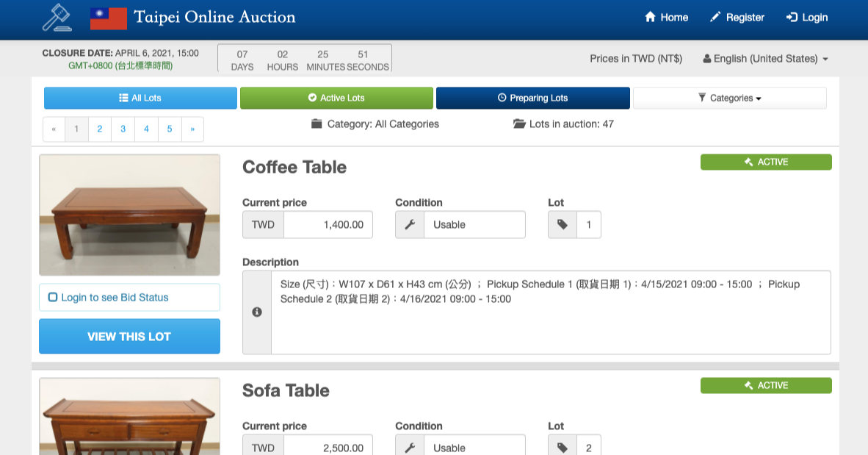Click the Taiwan flag icon
Image resolution: width=868 pixels, height=455 pixels.
(x=109, y=18)
